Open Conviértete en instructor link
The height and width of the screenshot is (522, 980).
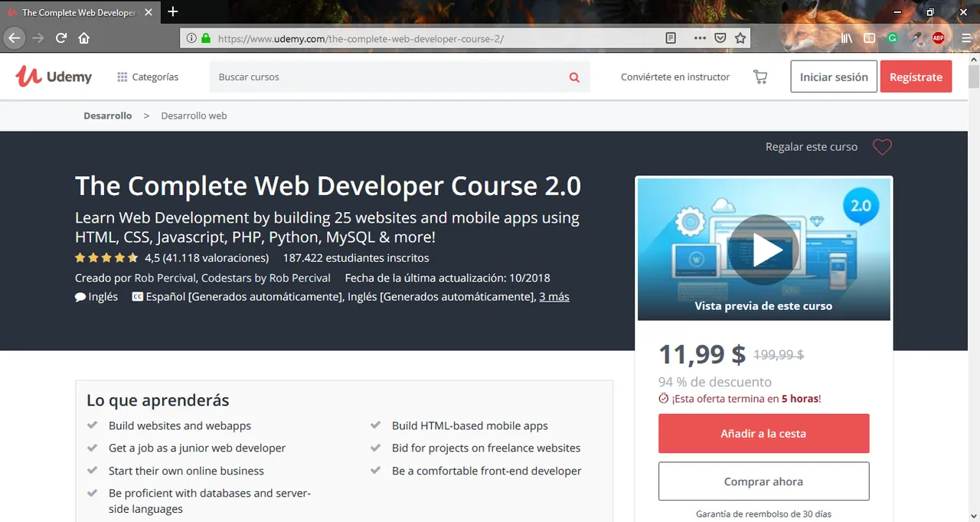coord(675,77)
